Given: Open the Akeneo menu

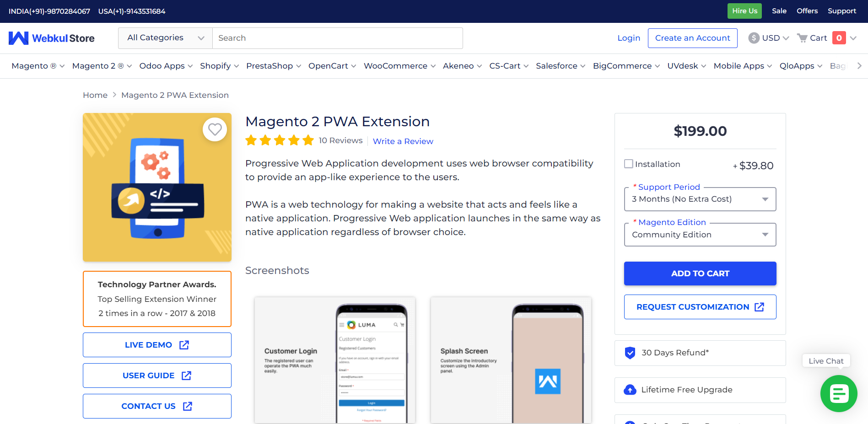Looking at the screenshot, I should 462,66.
